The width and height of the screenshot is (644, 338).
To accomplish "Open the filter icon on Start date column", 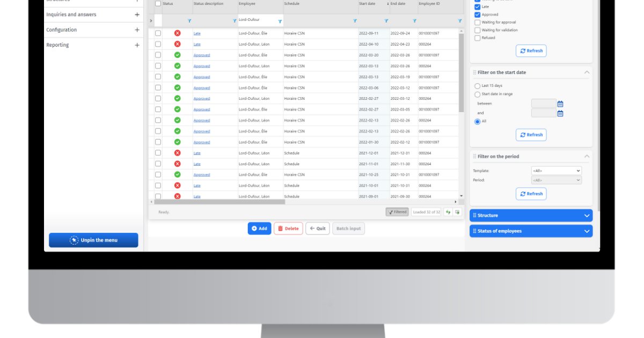I will pos(386,20).
